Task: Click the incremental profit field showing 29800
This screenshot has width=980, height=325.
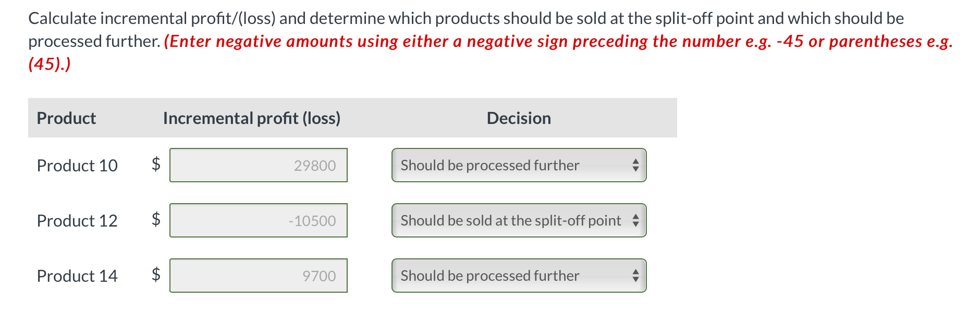Action: point(259,165)
